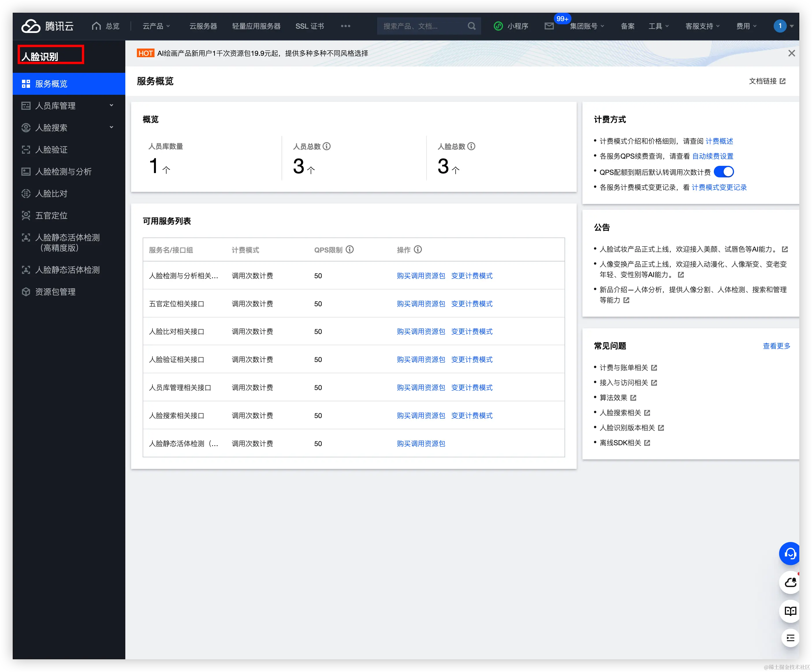Click the search magnifier icon
The image size is (812, 672).
coord(471,26)
